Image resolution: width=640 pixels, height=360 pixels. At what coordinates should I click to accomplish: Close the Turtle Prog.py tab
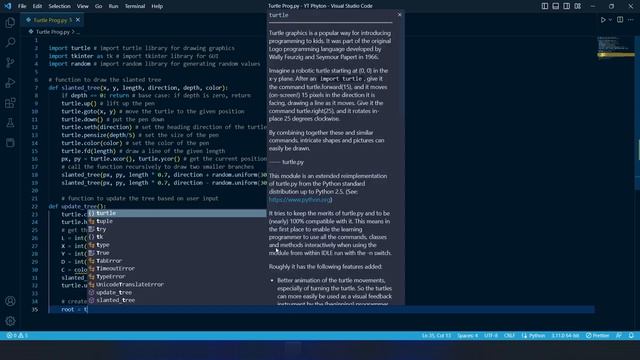pyautogui.click(x=78, y=20)
